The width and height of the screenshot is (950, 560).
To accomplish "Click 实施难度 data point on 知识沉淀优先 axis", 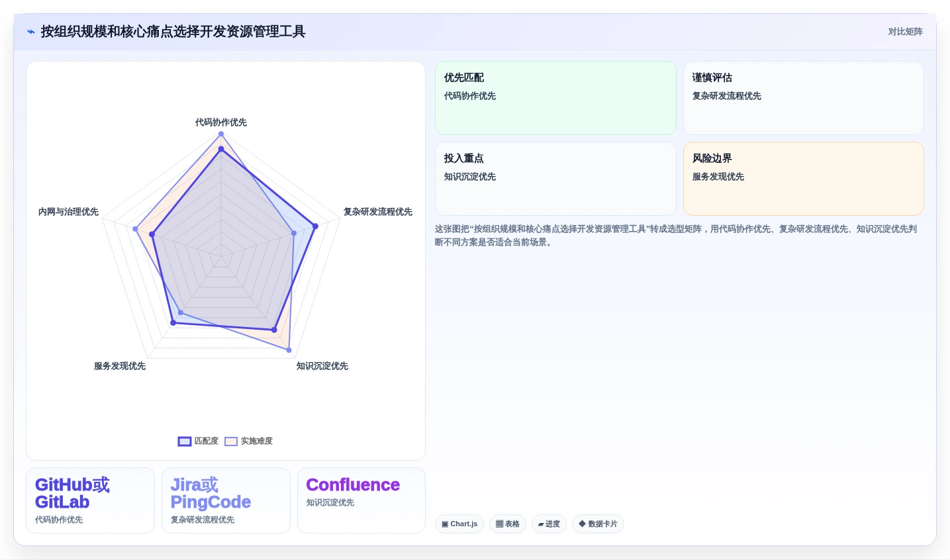I will pos(289,350).
